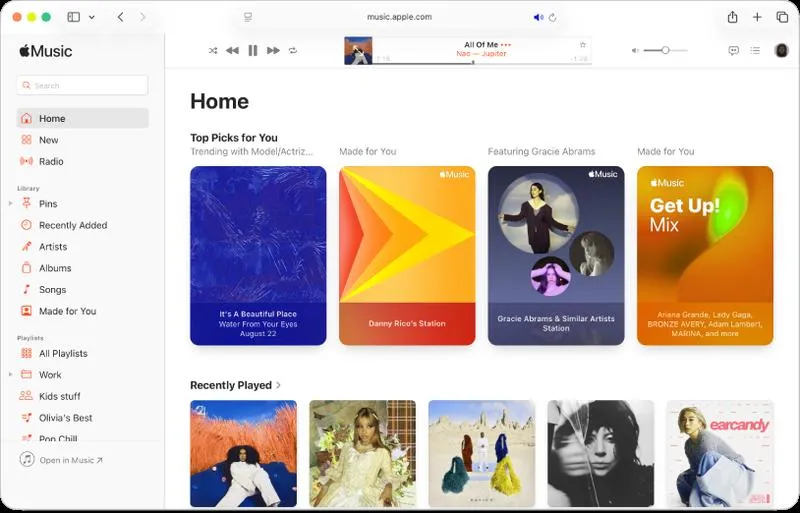Skip to the previous track
This screenshot has width=800, height=513.
(232, 51)
